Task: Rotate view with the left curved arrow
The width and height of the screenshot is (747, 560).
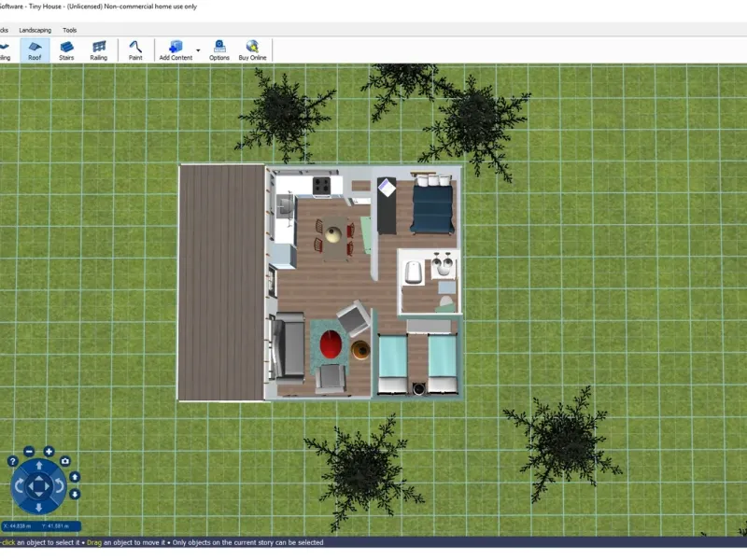Action: (19, 485)
